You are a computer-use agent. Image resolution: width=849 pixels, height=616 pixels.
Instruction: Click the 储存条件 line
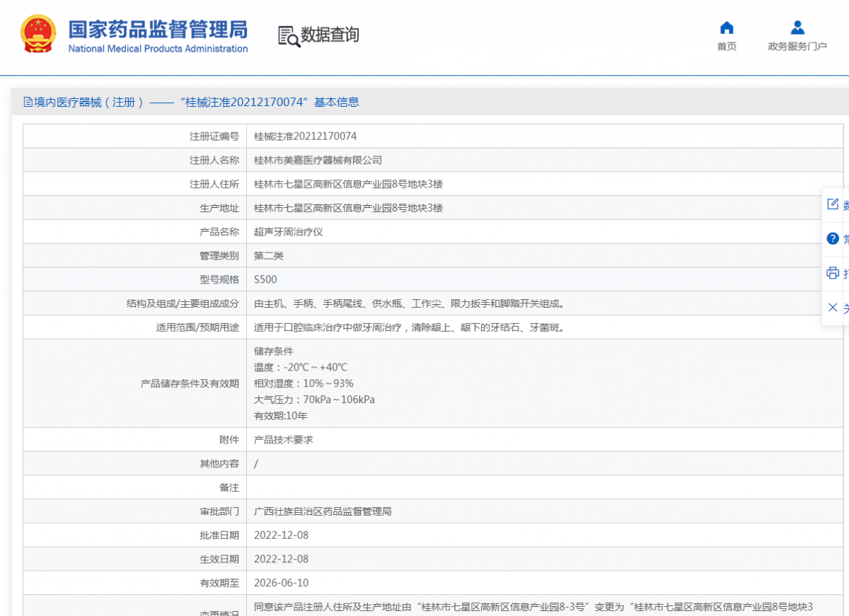coord(273,351)
